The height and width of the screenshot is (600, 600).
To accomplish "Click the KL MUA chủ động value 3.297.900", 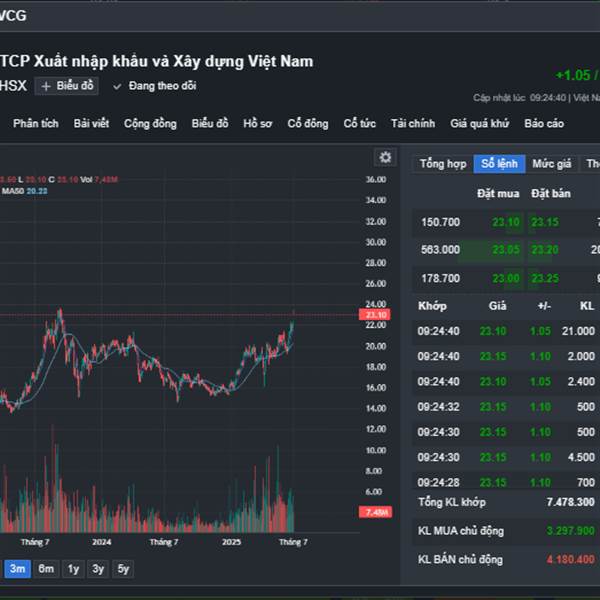I will coord(570,531).
